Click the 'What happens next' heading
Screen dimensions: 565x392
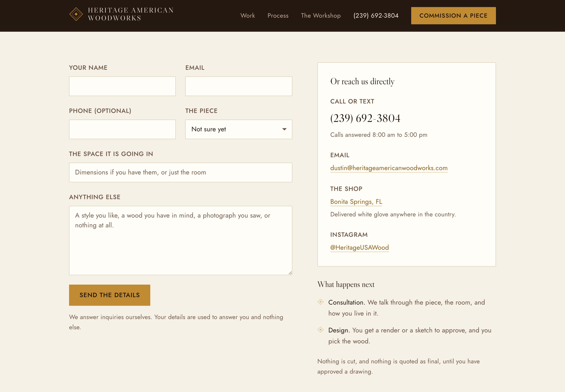click(346, 284)
